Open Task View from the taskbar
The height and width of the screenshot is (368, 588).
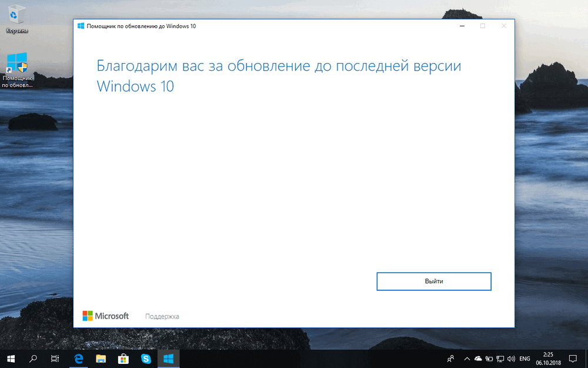[x=55, y=359]
